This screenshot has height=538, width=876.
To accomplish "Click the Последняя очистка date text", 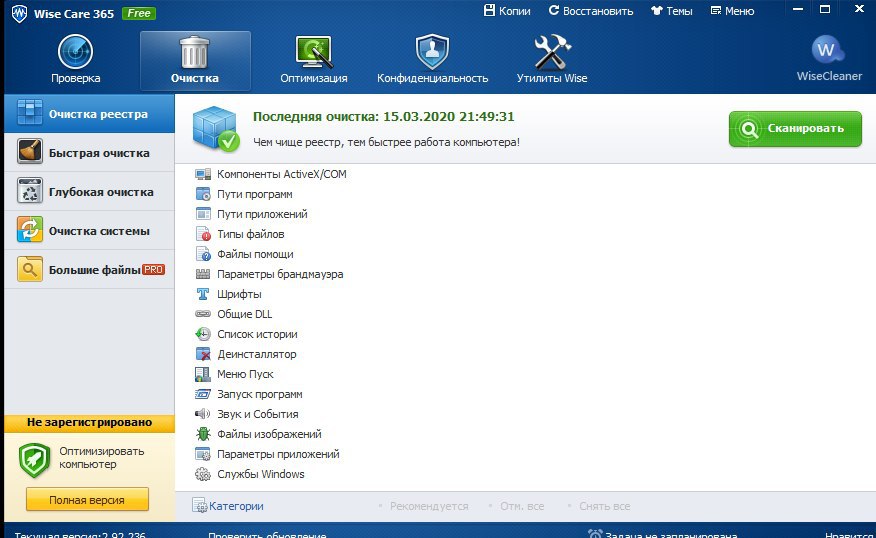I will (383, 117).
